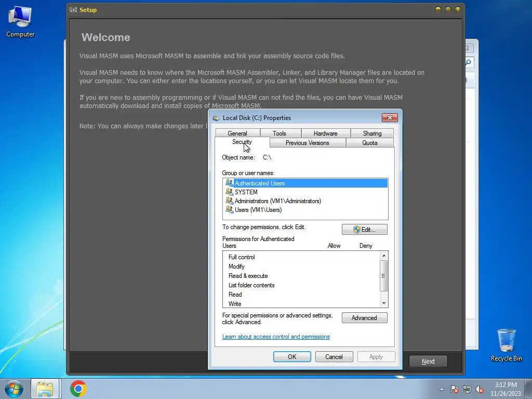Screen dimensions: 532x399
Task: Open Advanced security settings
Action: point(364,318)
